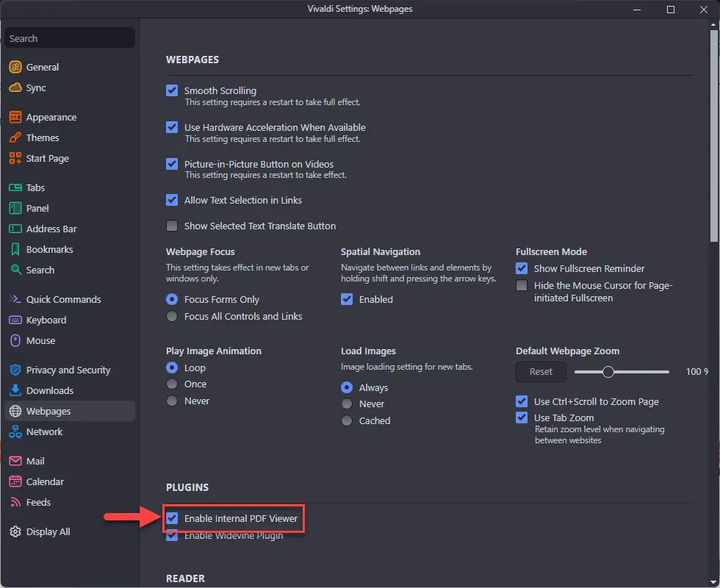Go to the Themes settings section
The width and height of the screenshot is (720, 588).
[x=70, y=138]
